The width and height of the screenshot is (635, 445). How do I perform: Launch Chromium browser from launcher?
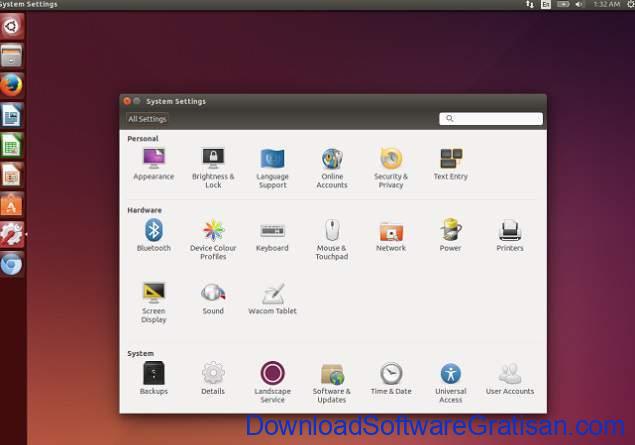click(12, 264)
